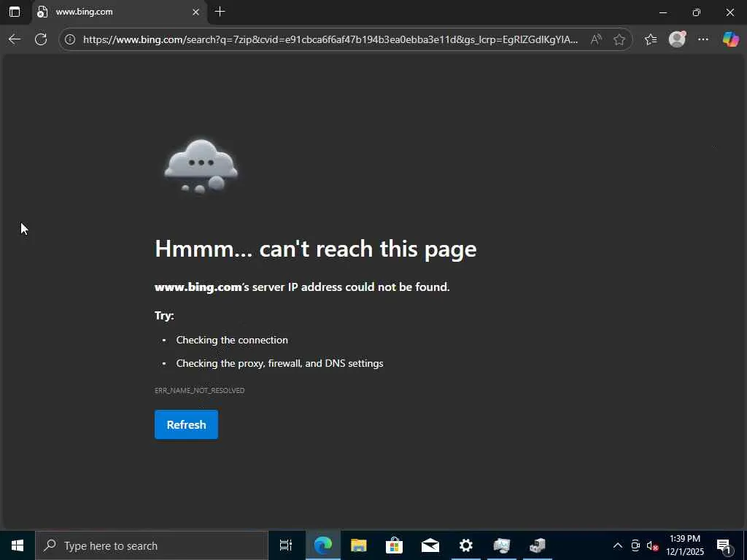Open the Copilot sidebar icon
This screenshot has width=747, height=560.
click(x=730, y=39)
